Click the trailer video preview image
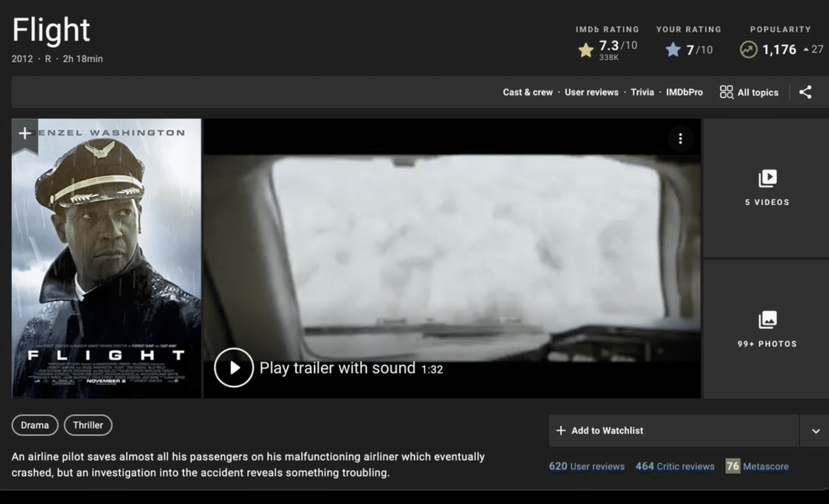Image resolution: width=829 pixels, height=504 pixels. [x=452, y=258]
